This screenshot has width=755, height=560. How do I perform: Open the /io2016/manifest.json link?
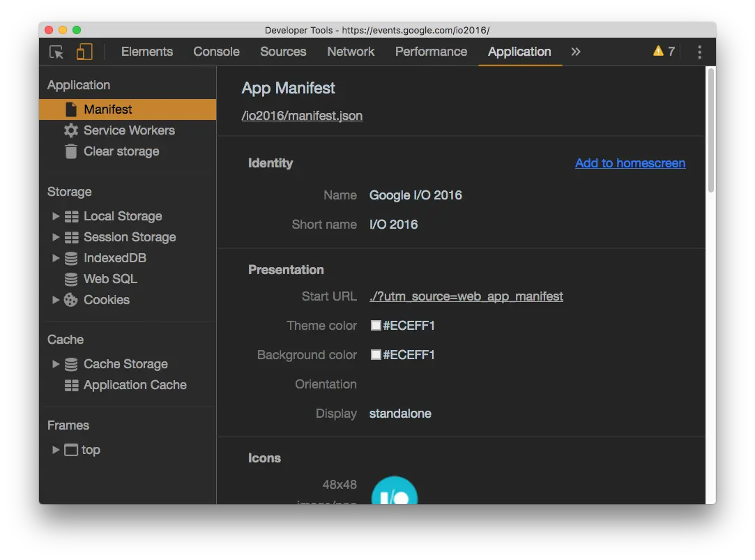pyautogui.click(x=302, y=116)
